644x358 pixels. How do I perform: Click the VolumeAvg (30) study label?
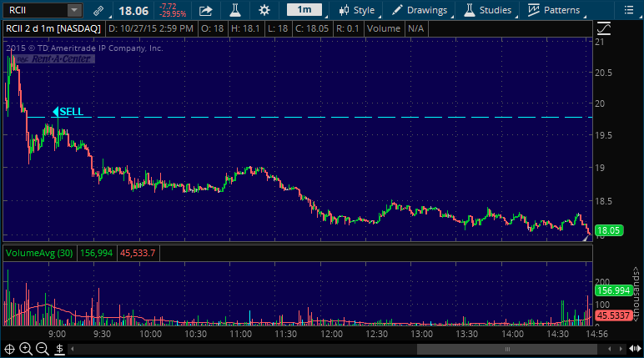click(39, 252)
